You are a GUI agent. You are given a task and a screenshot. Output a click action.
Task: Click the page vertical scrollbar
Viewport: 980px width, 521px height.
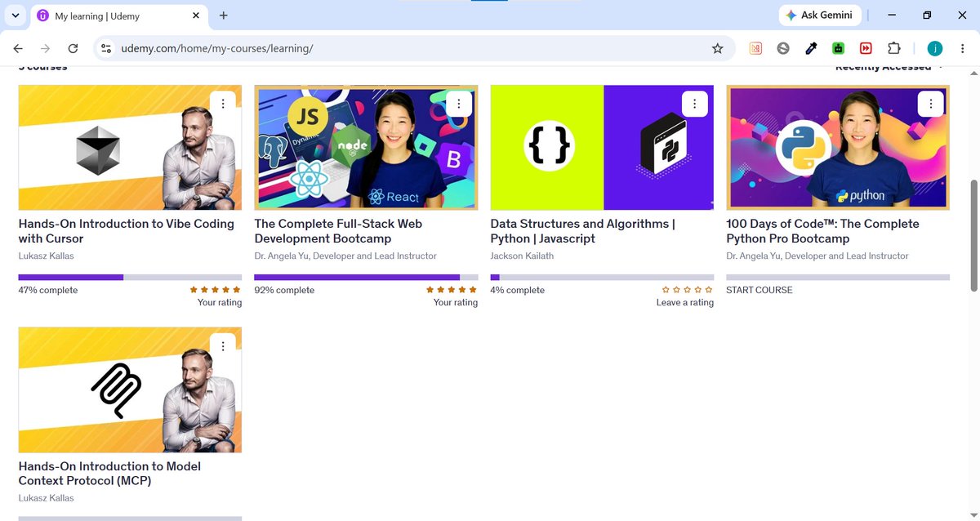coord(973,235)
